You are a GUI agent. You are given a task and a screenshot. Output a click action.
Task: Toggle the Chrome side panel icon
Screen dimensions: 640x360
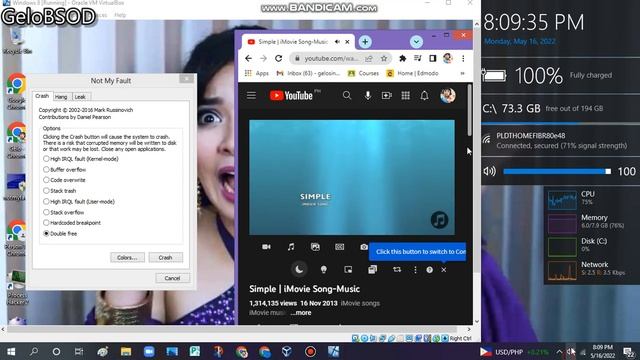pyautogui.click(x=432, y=58)
